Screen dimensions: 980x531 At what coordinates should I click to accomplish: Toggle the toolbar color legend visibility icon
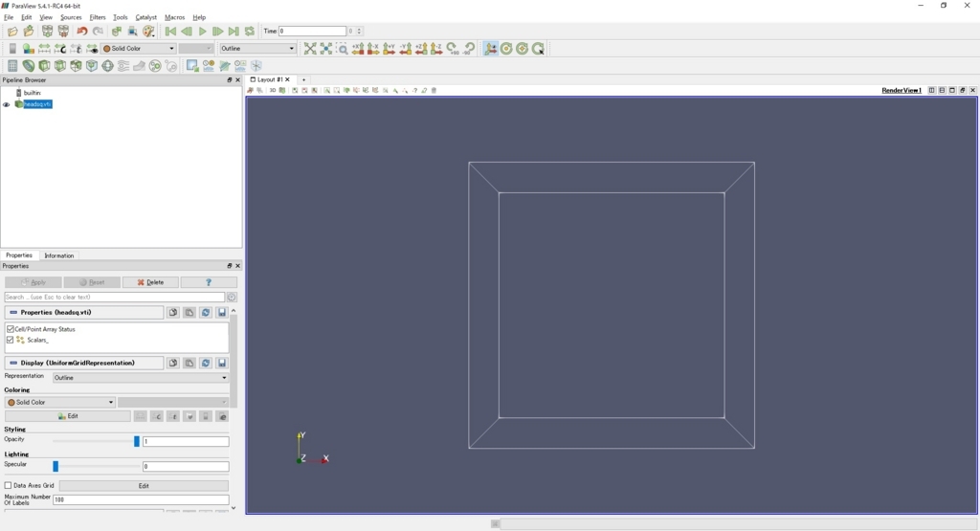12,49
